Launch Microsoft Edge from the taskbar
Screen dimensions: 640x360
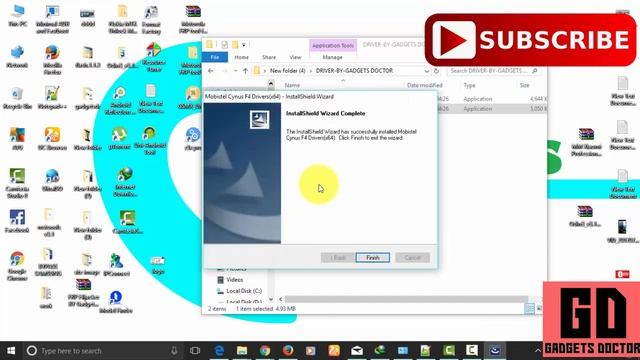pyautogui.click(x=219, y=351)
